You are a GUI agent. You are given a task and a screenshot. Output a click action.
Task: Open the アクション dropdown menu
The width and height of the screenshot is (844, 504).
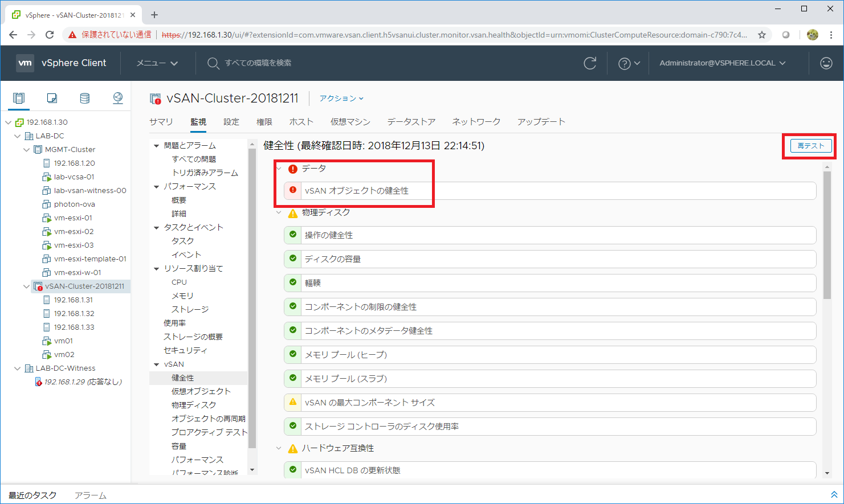341,99
